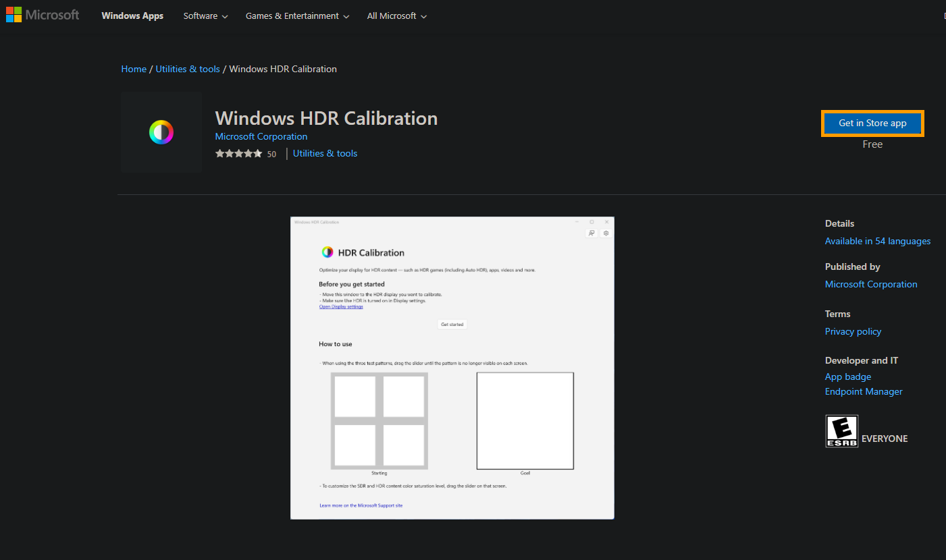946x560 pixels.
Task: Click the Microsoft logo
Action: [x=43, y=15]
